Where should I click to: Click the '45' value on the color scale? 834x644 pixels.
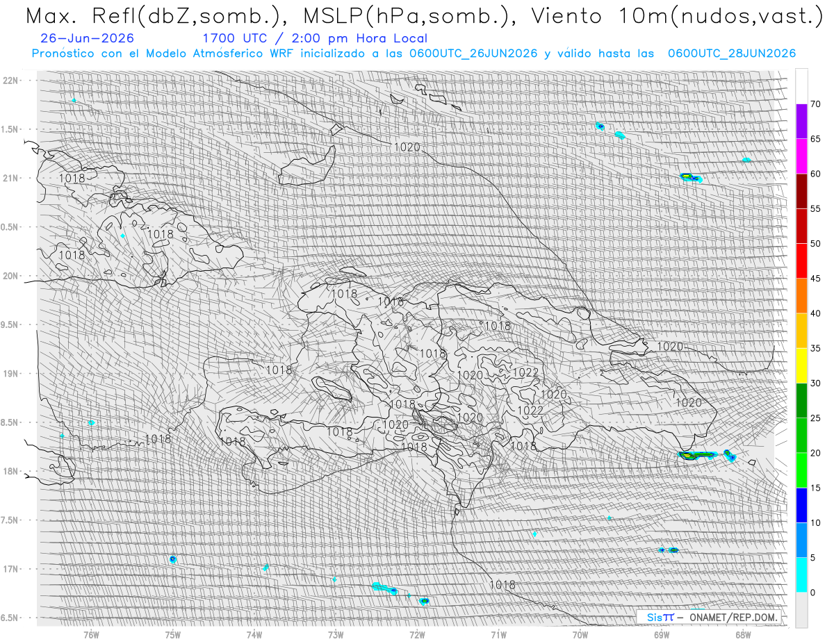click(816, 279)
